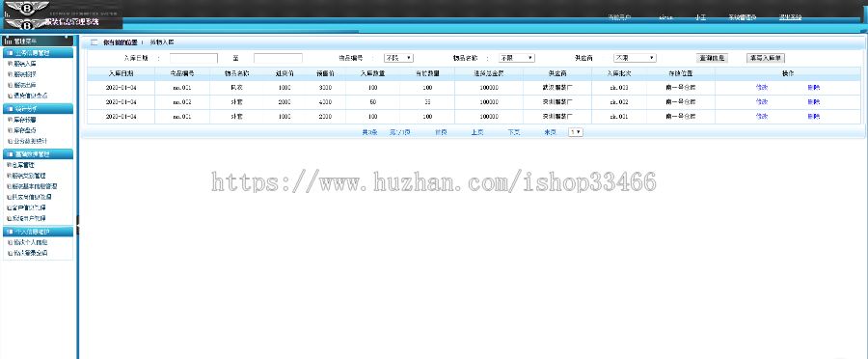Click the icon beside 库存预警
The width and height of the screenshot is (868, 359).
pyautogui.click(x=10, y=120)
